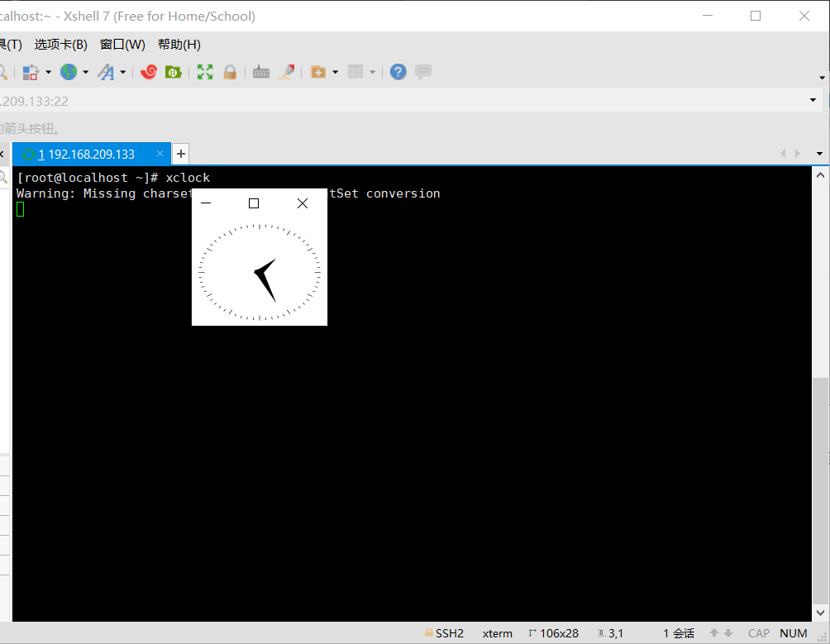
Task: Expand toolbar overflow arrow at right
Action: [822, 78]
